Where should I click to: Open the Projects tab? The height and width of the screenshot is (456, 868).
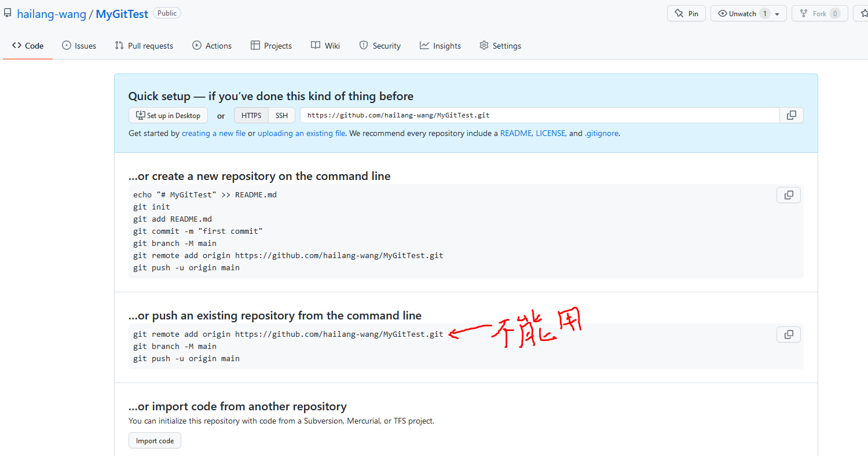271,46
